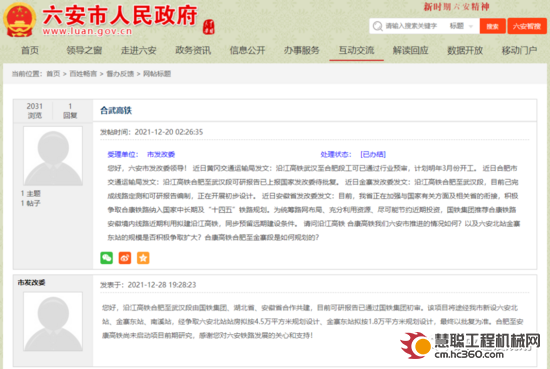Share post via WeChat icon
This screenshot has height=369, width=550.
tap(107, 258)
